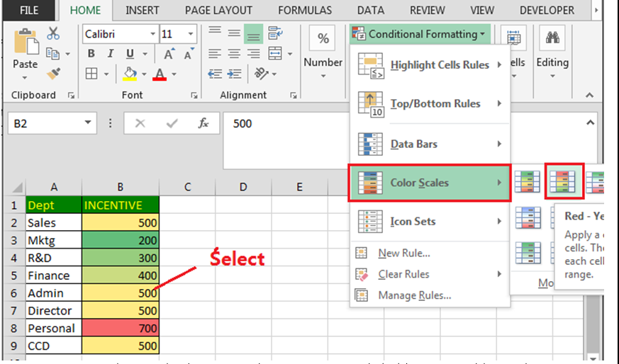Click the Percent Number format icon
The height and width of the screenshot is (364, 619).
(x=323, y=39)
